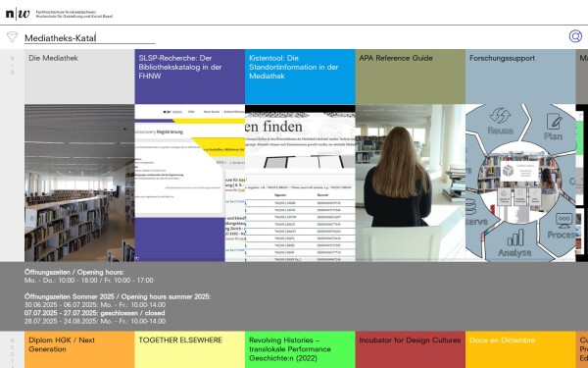588x368 pixels.
Task: Focus the Mediatheks-Katal search field
Action: (x=89, y=38)
